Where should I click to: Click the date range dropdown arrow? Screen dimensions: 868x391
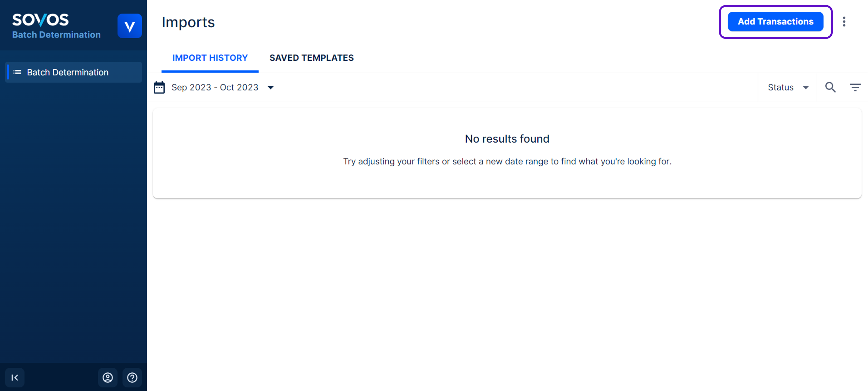tap(271, 88)
